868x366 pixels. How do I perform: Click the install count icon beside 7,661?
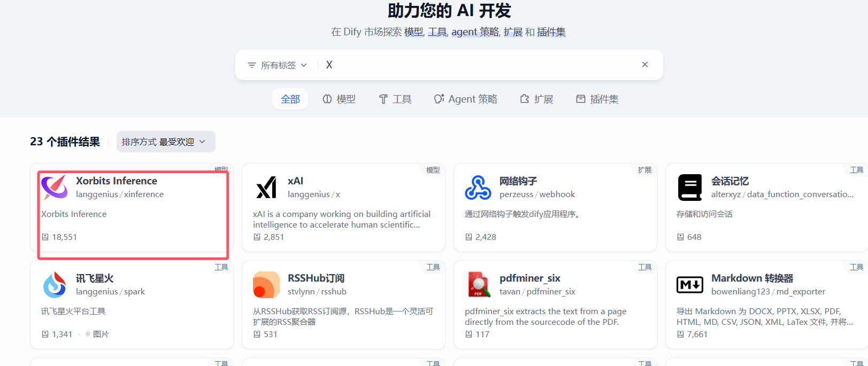681,334
